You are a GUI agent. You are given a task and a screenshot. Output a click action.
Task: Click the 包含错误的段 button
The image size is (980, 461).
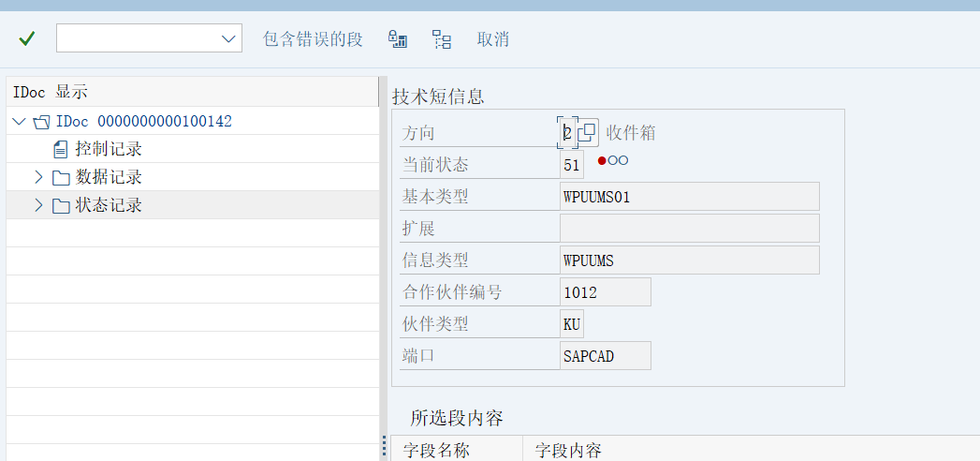coord(313,39)
